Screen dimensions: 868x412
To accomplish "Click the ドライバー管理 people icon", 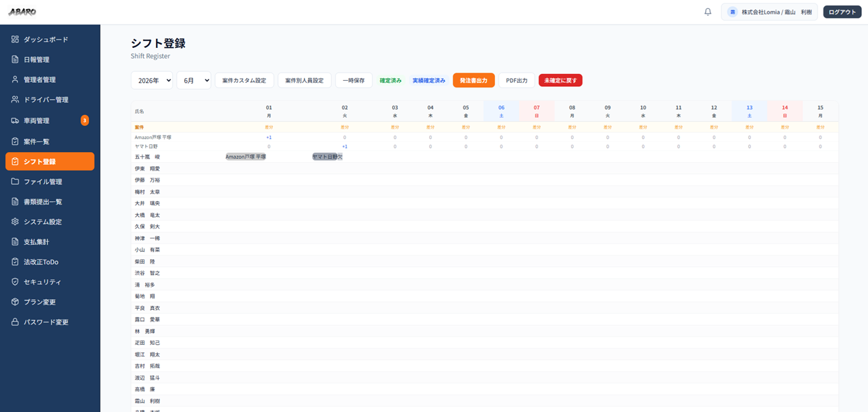I will click(x=15, y=100).
